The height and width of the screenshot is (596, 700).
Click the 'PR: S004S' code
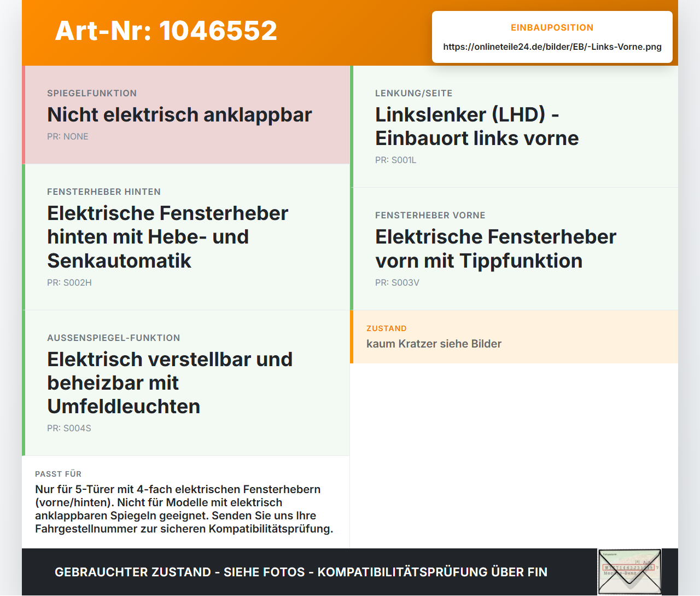69,428
